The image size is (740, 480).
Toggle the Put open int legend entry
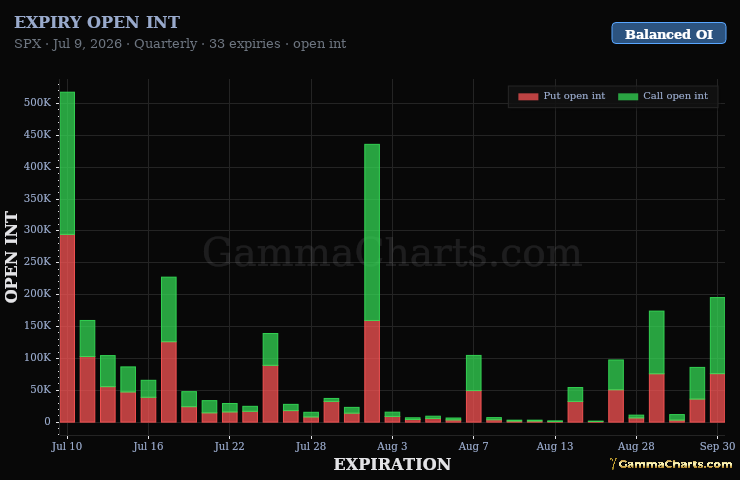pos(561,96)
